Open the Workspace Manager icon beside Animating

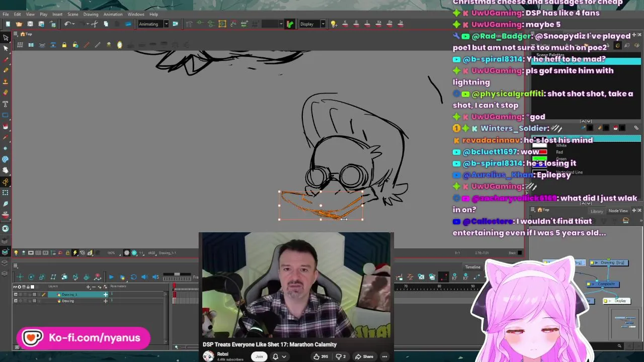[175, 24]
